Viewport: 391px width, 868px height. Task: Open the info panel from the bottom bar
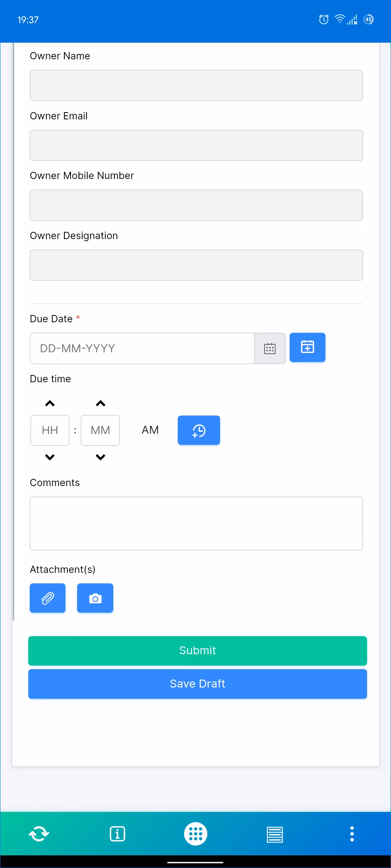pyautogui.click(x=117, y=834)
